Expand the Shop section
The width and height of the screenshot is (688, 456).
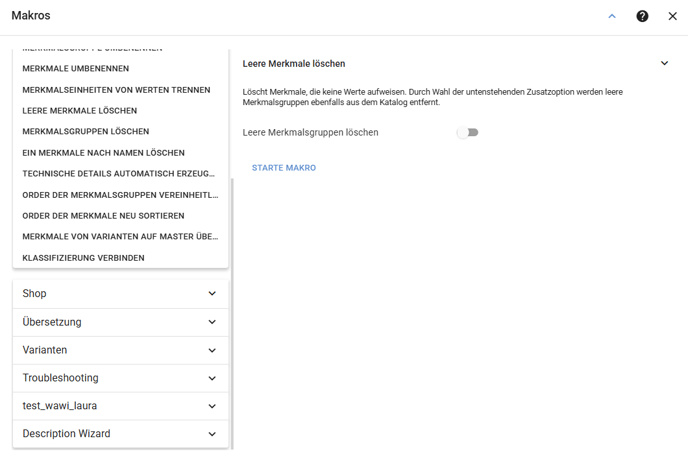(x=121, y=293)
